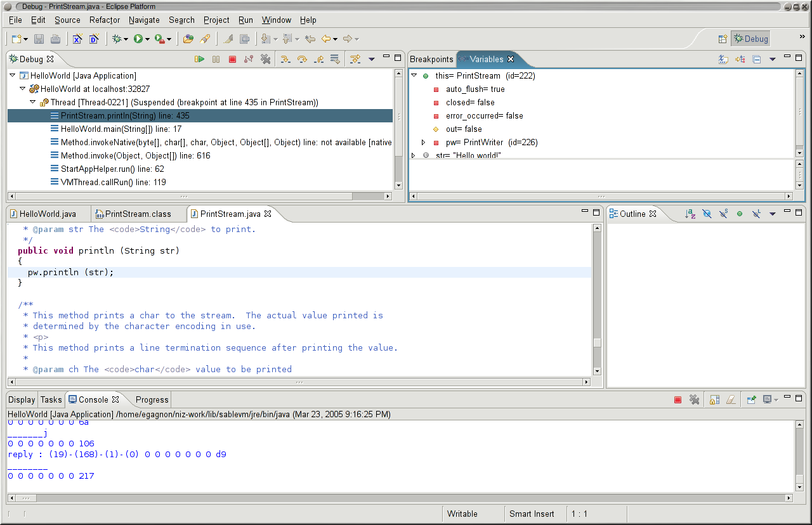This screenshot has height=525, width=812.
Task: Toggle Use Step Filters in Debug view
Action: click(355, 59)
